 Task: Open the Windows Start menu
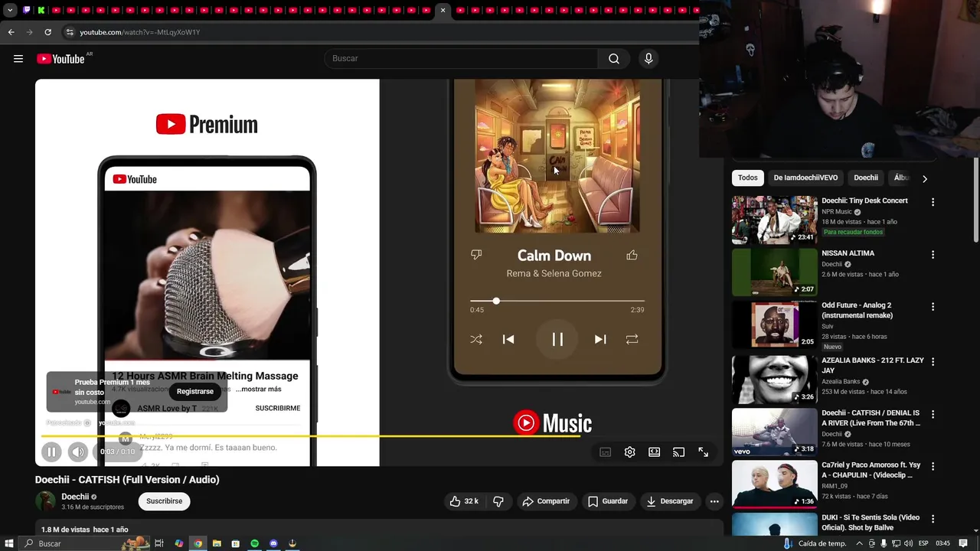click(x=9, y=543)
